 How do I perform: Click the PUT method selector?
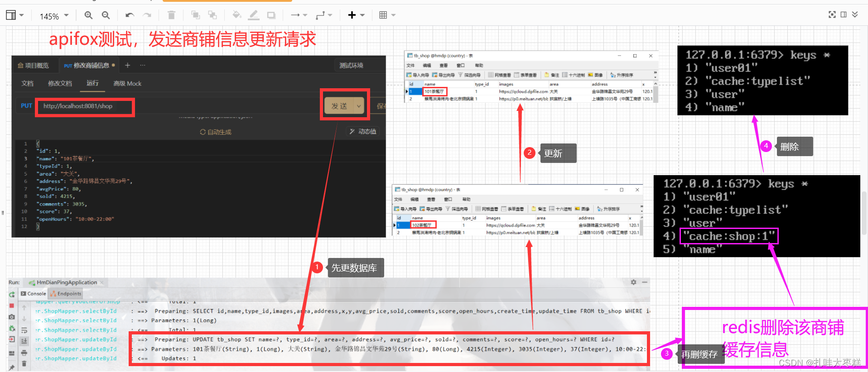26,106
